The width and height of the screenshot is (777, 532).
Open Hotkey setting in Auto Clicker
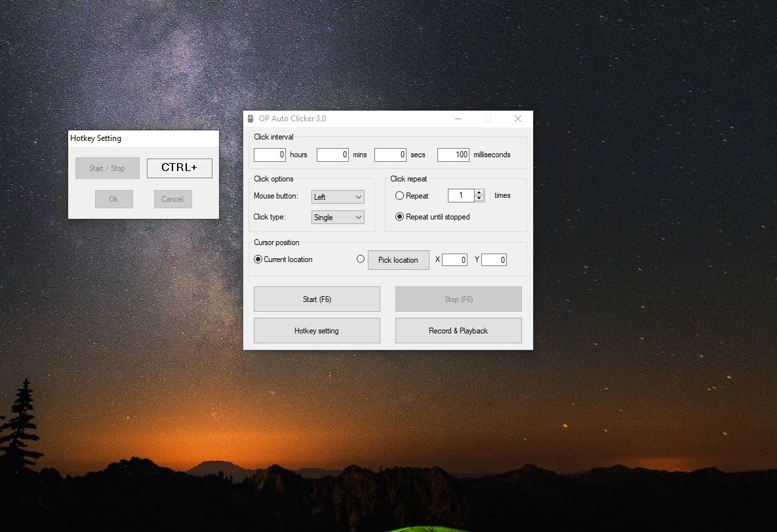pyautogui.click(x=317, y=330)
